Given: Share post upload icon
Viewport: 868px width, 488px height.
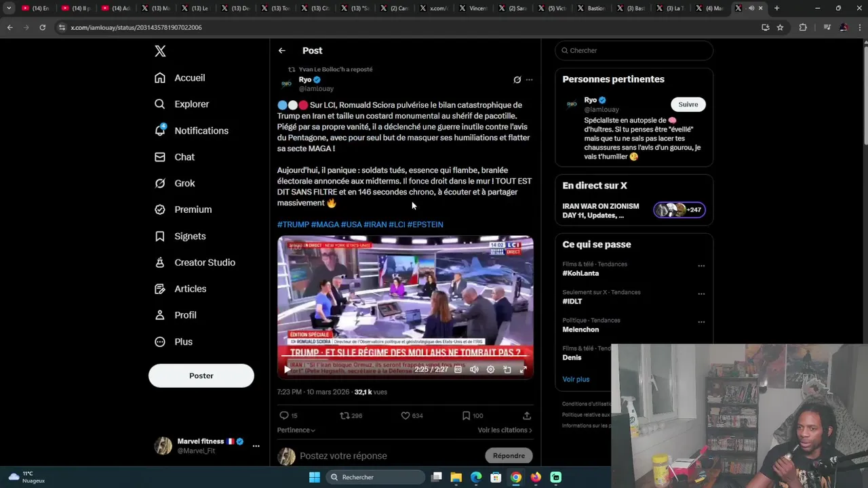Looking at the screenshot, I should coord(527,415).
